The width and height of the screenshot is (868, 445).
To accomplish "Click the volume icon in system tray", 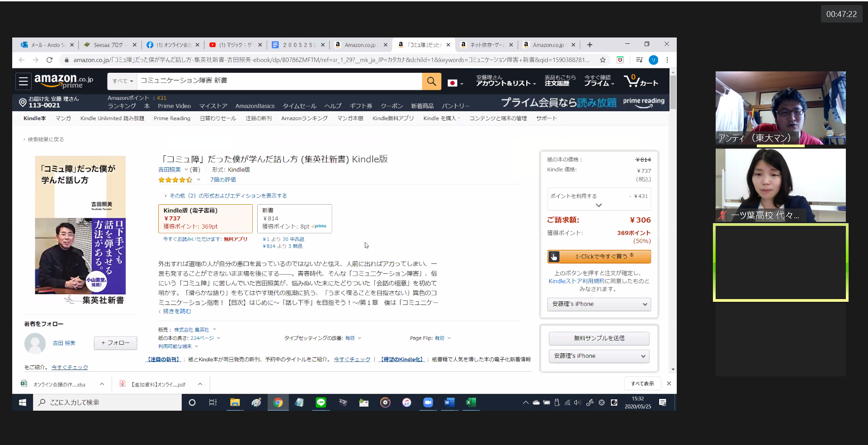I will [x=577, y=403].
